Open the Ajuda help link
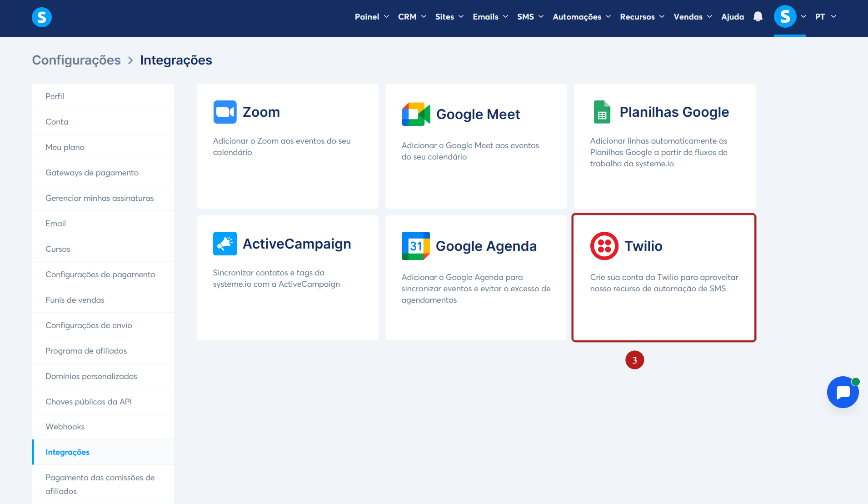Image resolution: width=868 pixels, height=504 pixels. pyautogui.click(x=733, y=17)
